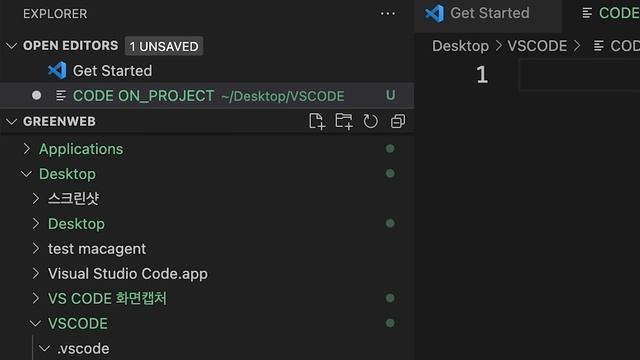Click New Folder icon in GREENWEB header
Screen dimensions: 640x360
[344, 121]
